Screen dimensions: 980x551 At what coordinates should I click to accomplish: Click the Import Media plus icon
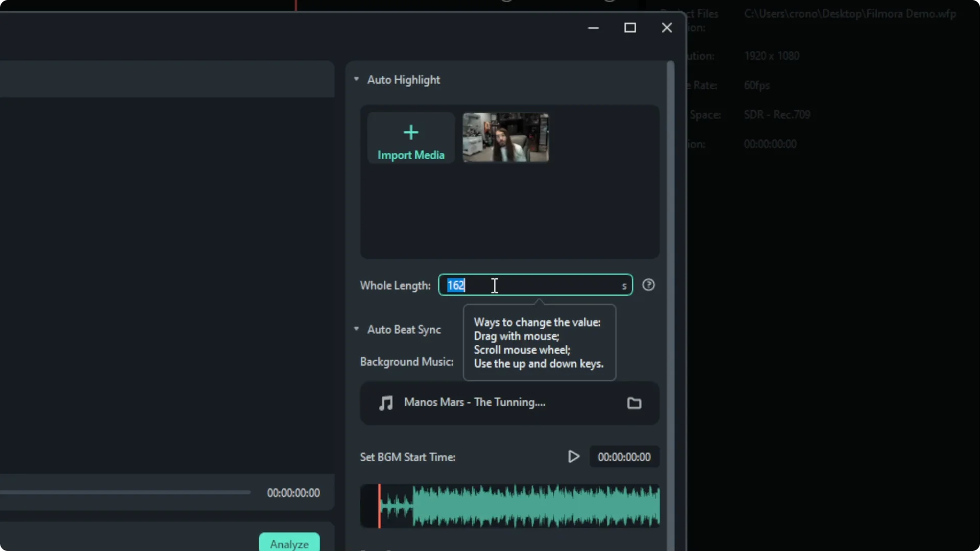pos(411,133)
